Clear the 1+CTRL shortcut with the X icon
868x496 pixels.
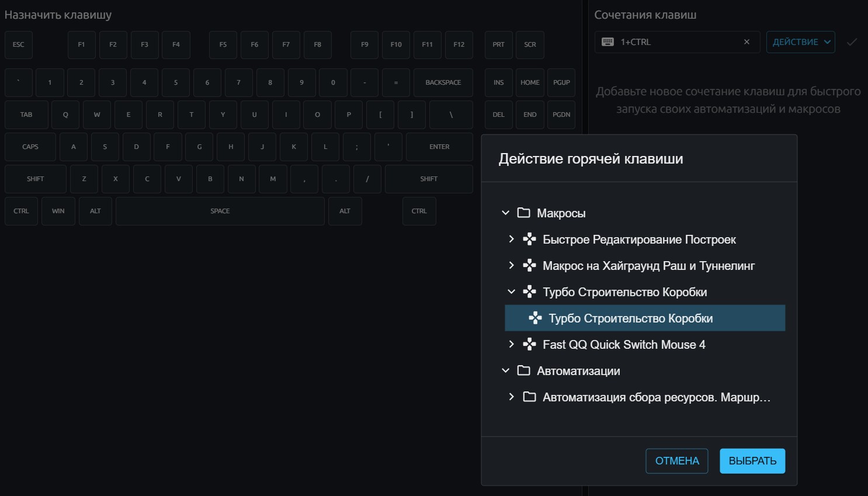coord(747,42)
